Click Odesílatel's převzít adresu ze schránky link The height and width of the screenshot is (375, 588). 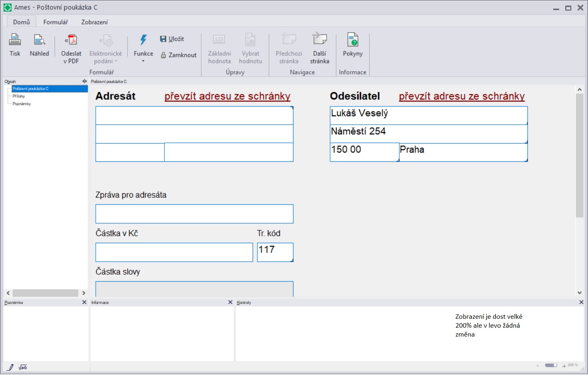[462, 96]
